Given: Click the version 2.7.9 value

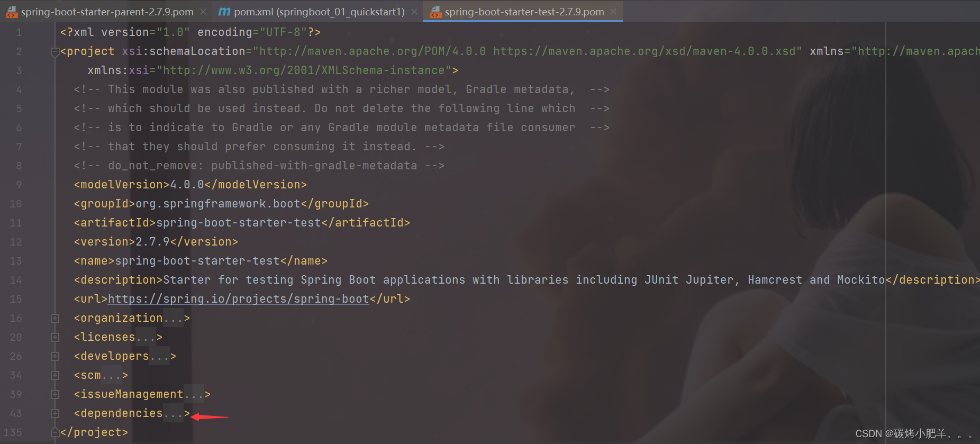Looking at the screenshot, I should tap(152, 242).
